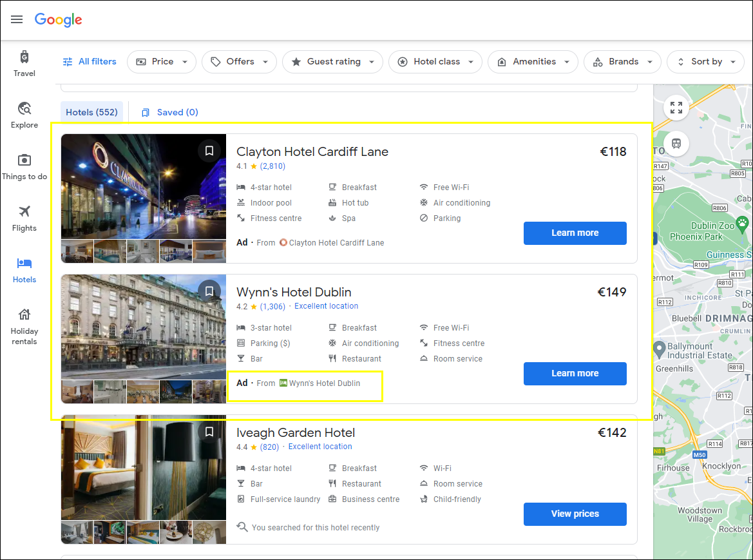Image resolution: width=753 pixels, height=560 pixels.
Task: Open the Price filter dropdown
Action: [161, 61]
